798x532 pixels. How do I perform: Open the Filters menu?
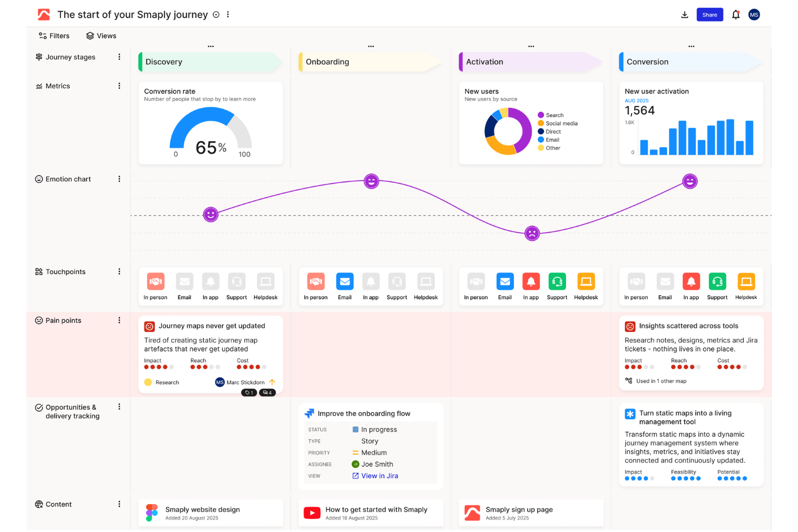click(x=54, y=36)
